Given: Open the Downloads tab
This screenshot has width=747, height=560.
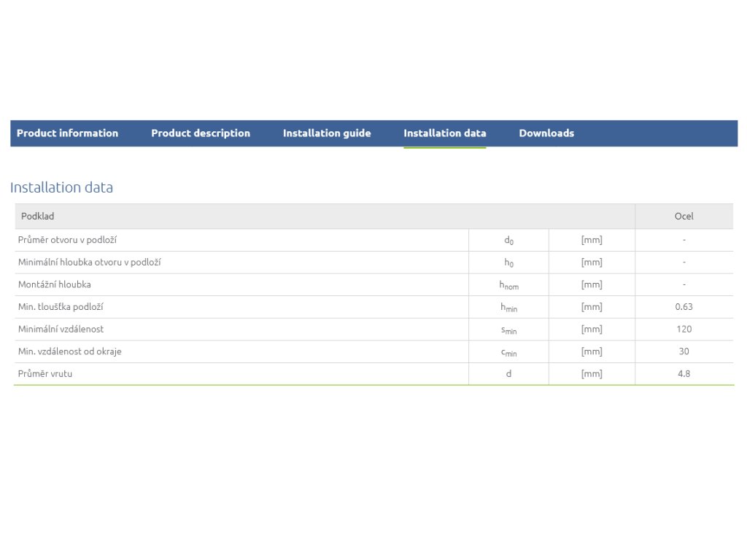Looking at the screenshot, I should tap(546, 133).
